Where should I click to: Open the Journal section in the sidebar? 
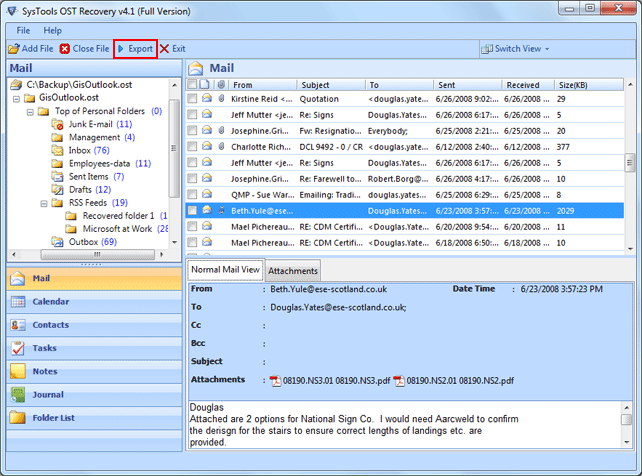[47, 394]
